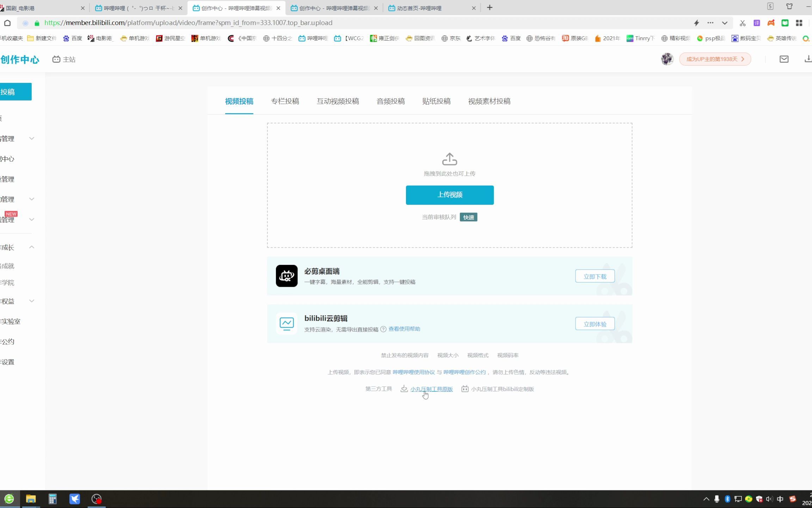Click the 禁止发布的视频内容 link

405,355
